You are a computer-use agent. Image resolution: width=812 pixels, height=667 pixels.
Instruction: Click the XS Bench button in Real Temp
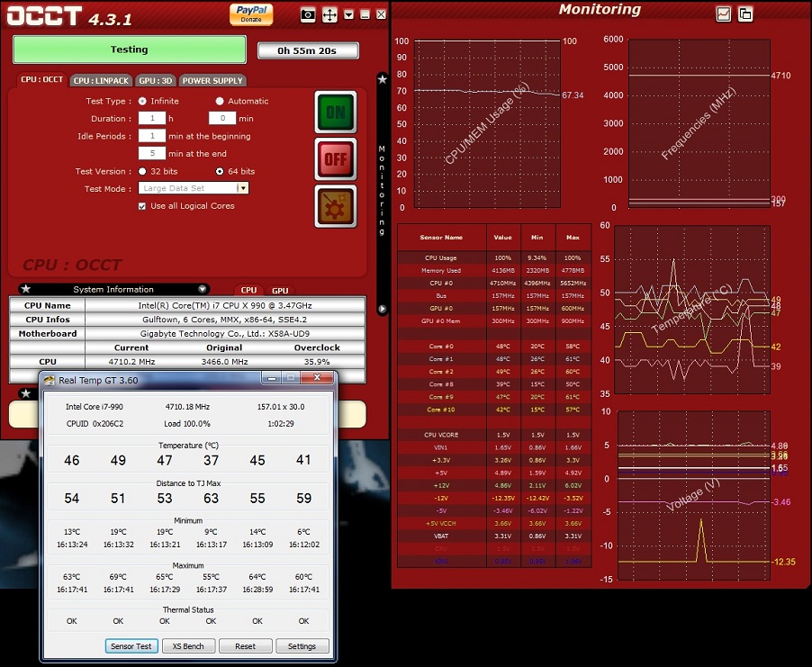pos(188,645)
